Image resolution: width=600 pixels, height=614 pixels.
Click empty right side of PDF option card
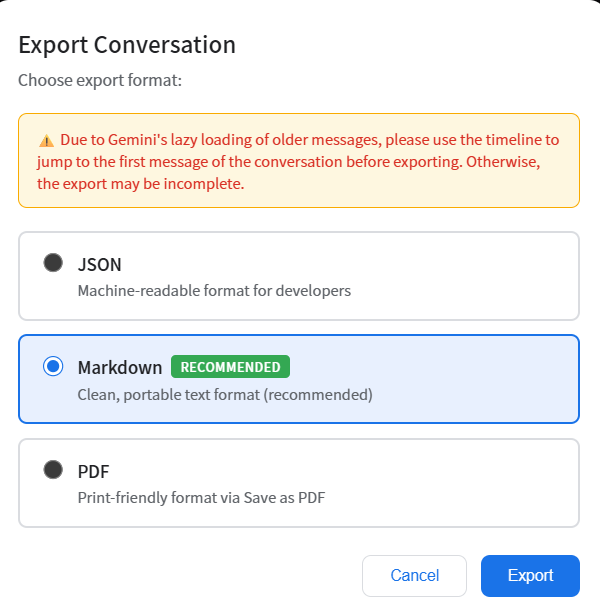click(x=480, y=482)
